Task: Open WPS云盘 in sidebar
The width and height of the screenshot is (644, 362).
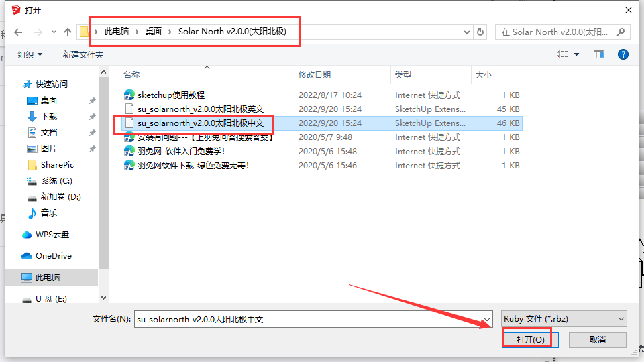Action: 46,235
